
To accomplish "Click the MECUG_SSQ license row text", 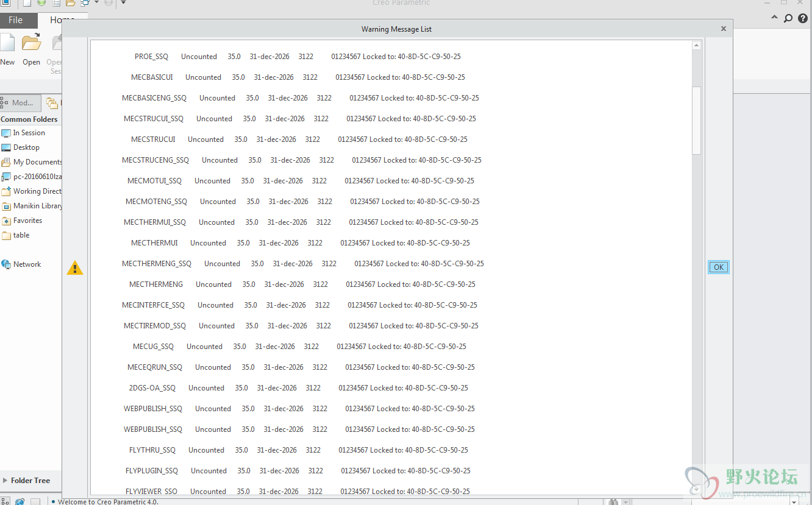I will 299,347.
